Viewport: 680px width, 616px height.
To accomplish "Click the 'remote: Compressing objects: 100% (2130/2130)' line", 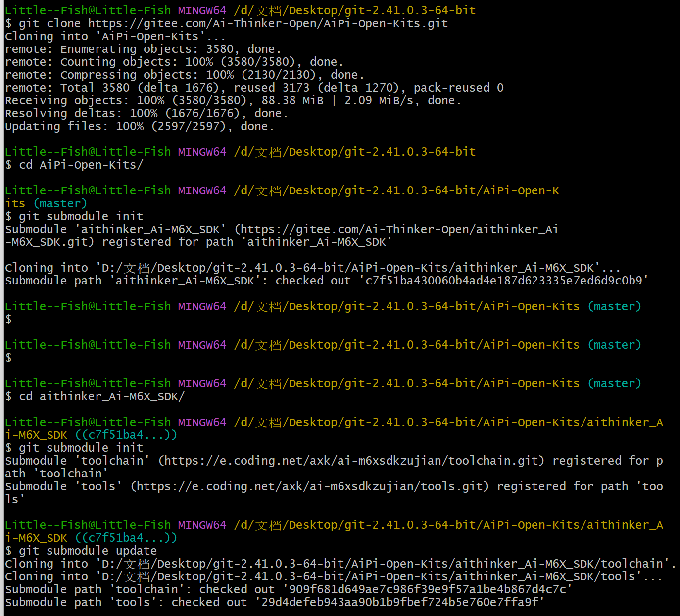I will click(185, 75).
